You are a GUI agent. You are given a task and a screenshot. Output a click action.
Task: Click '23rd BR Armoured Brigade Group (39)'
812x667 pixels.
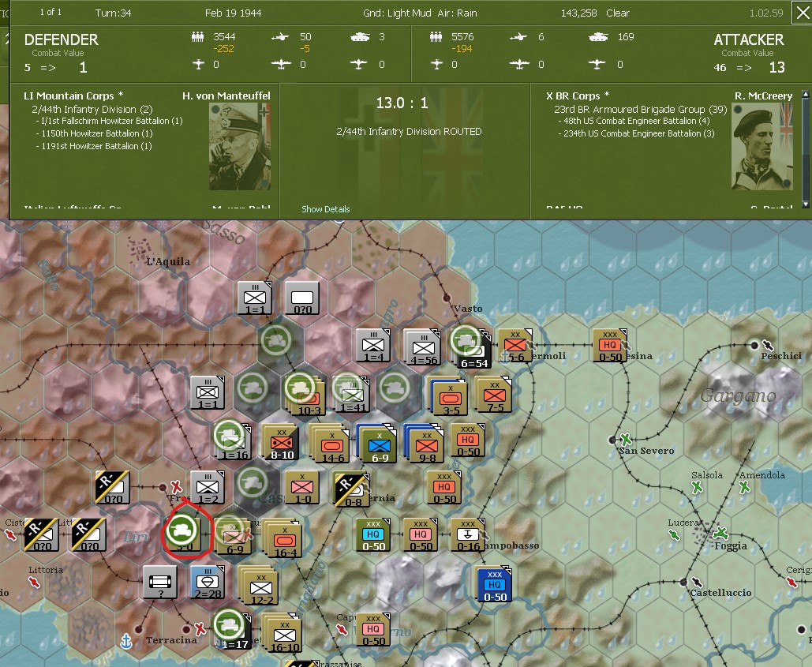(x=641, y=109)
